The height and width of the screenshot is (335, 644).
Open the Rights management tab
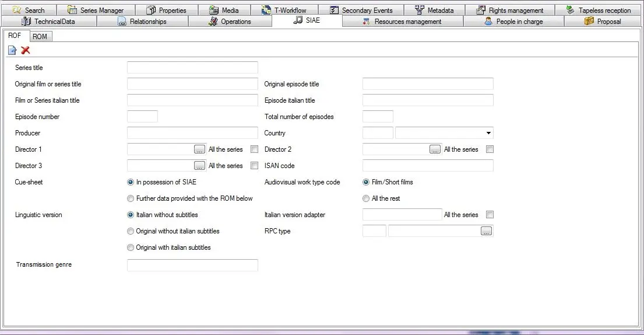[x=510, y=10]
